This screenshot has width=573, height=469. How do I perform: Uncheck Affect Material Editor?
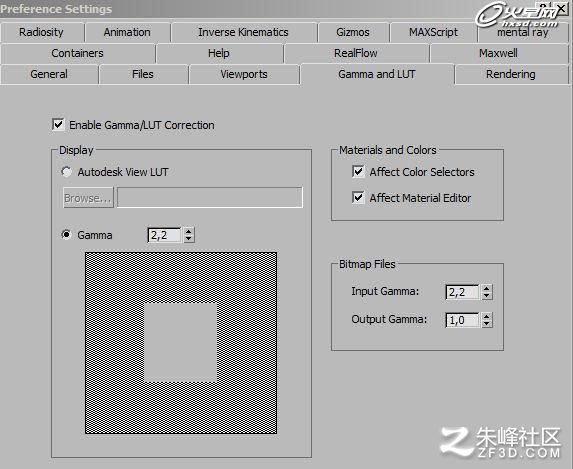[358, 197]
